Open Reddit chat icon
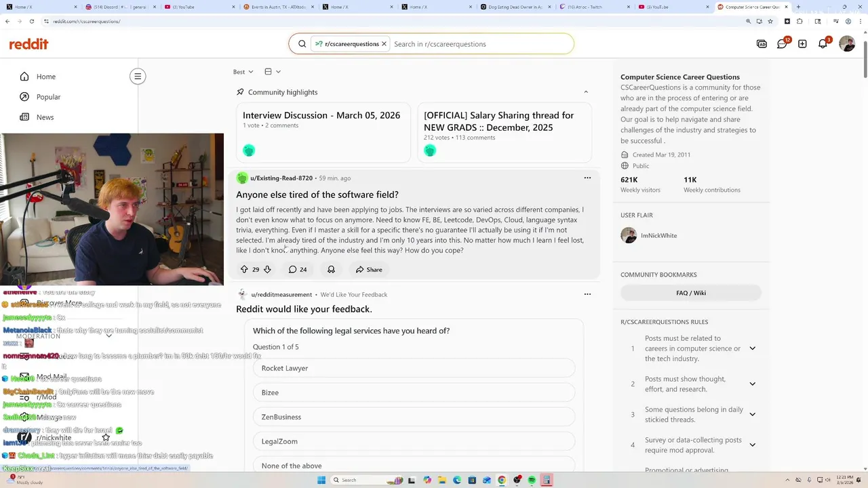Viewport: 868px width, 488px height. pyautogui.click(x=782, y=44)
